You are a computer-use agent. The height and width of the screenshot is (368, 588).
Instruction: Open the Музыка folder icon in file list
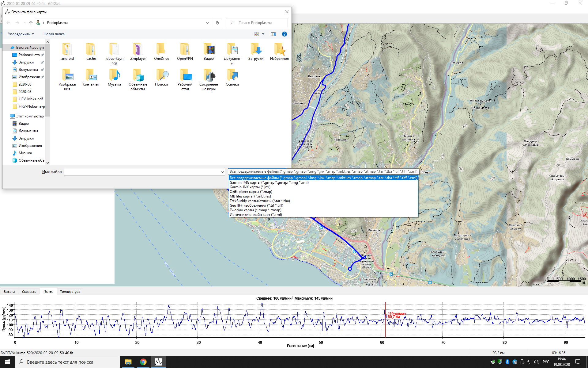(x=114, y=77)
